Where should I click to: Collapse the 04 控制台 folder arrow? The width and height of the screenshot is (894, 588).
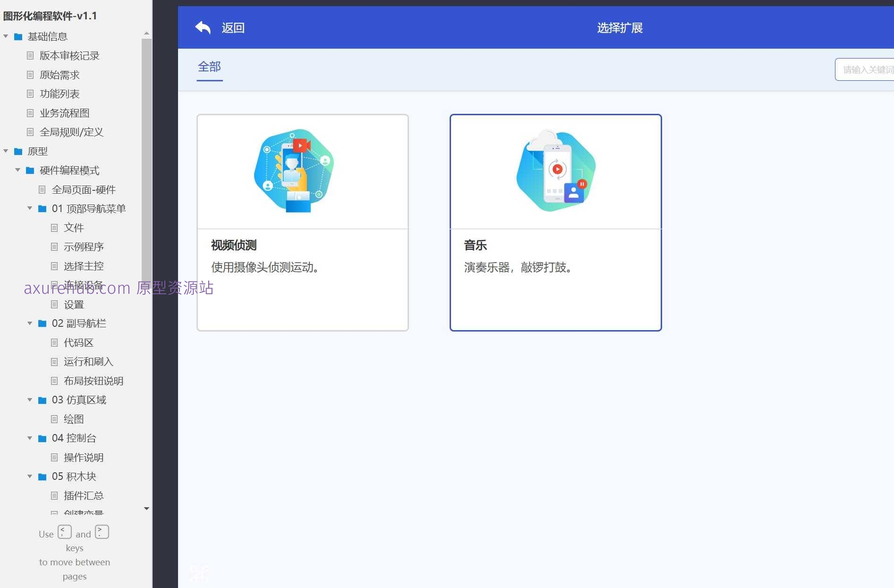pyautogui.click(x=30, y=438)
